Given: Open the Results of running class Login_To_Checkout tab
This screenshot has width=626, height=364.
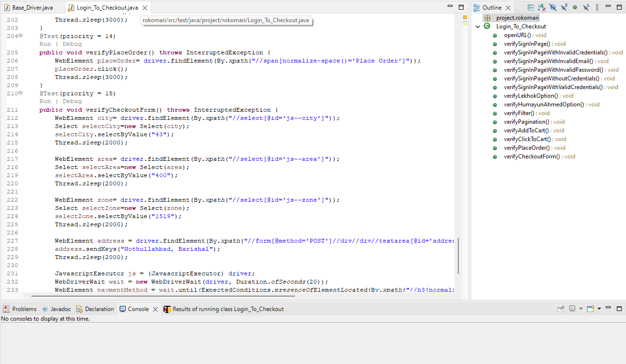Looking at the screenshot, I should pyautogui.click(x=224, y=309).
